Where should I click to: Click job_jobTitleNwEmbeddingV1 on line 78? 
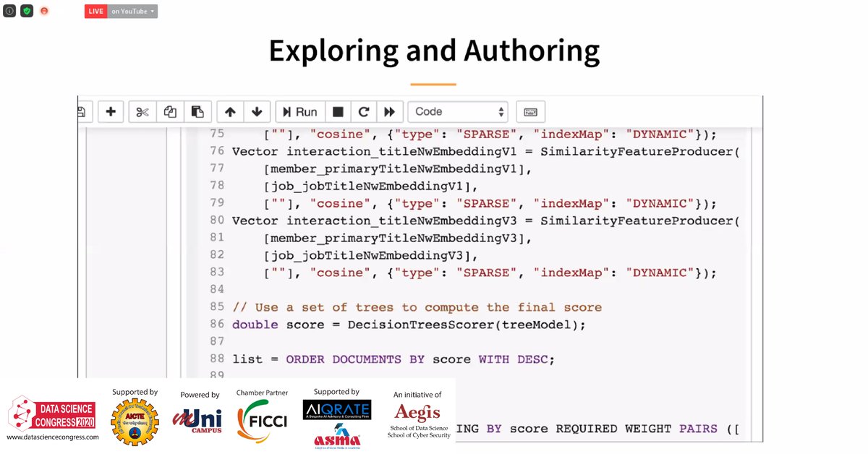(371, 186)
